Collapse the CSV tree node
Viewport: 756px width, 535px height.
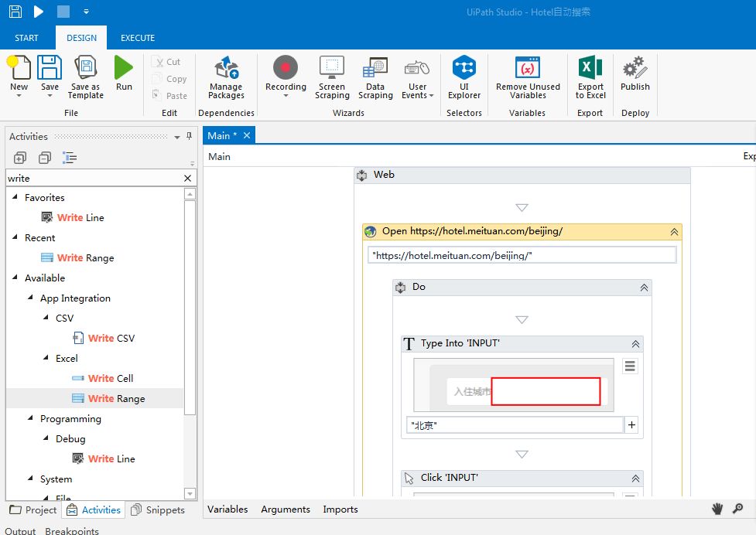tap(46, 317)
